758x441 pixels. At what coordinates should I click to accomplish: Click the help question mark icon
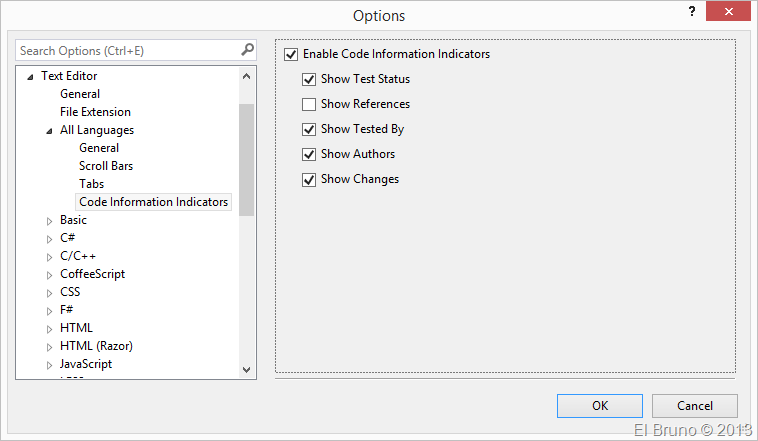click(691, 12)
